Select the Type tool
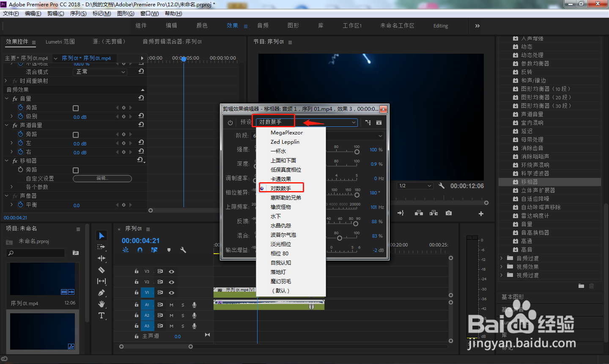 (x=101, y=315)
